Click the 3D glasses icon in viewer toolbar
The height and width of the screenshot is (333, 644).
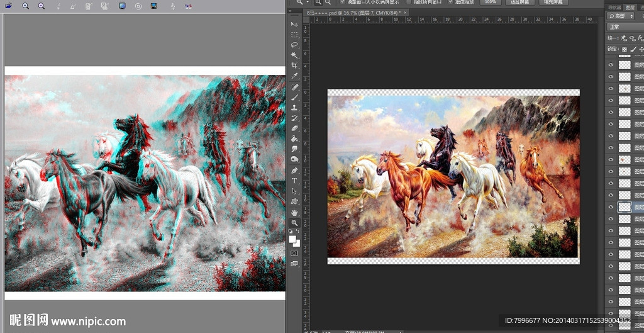click(x=188, y=6)
